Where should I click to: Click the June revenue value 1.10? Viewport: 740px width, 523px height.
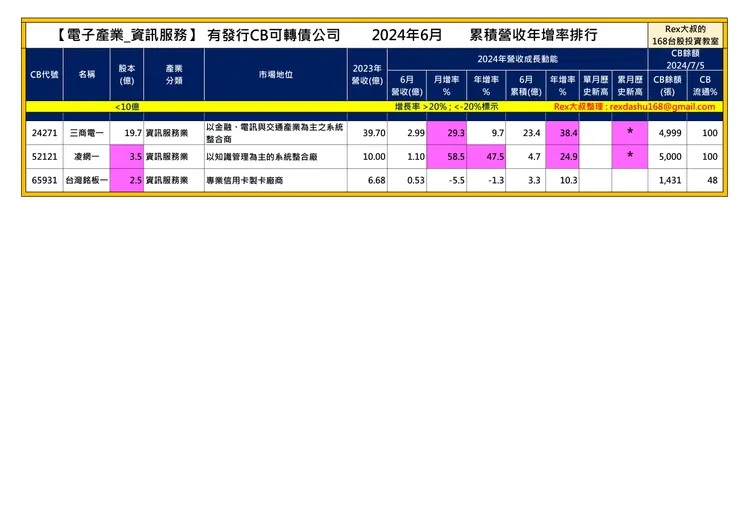click(416, 157)
